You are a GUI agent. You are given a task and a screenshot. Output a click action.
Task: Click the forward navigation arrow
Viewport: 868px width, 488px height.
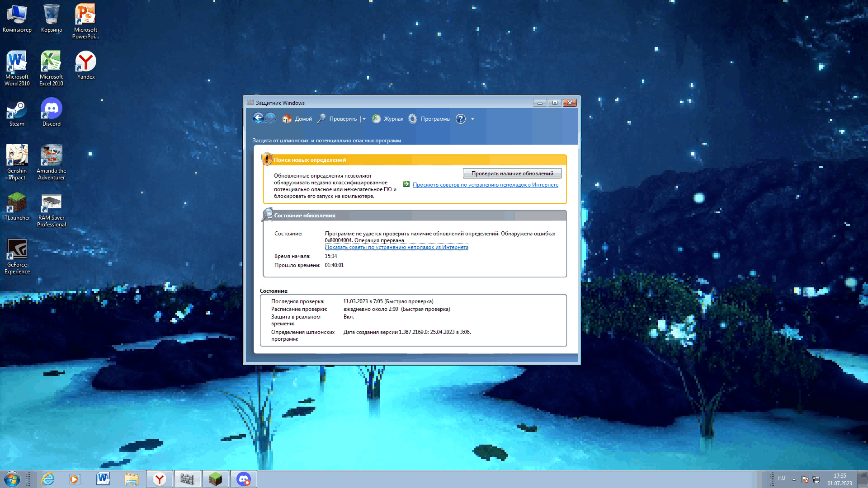(x=270, y=118)
